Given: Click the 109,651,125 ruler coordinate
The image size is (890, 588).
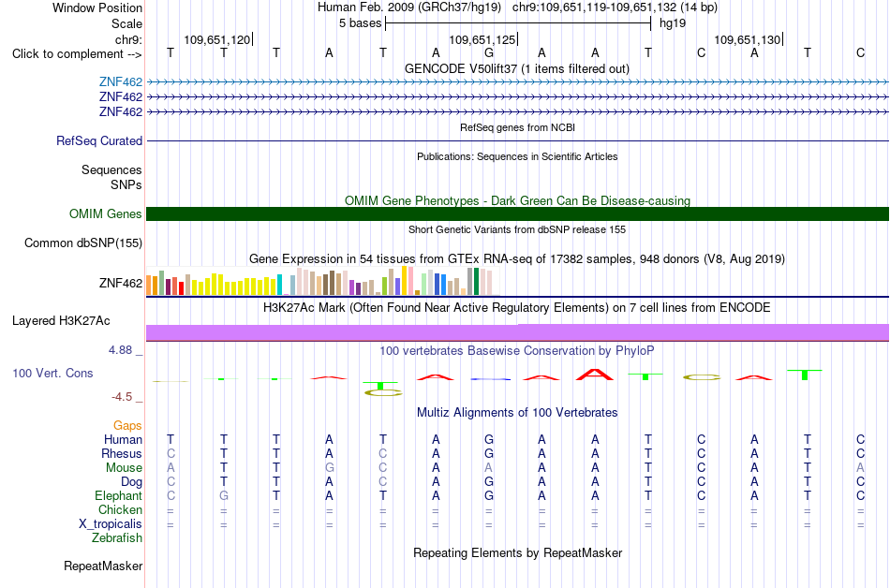Looking at the screenshot, I should 482,39.
